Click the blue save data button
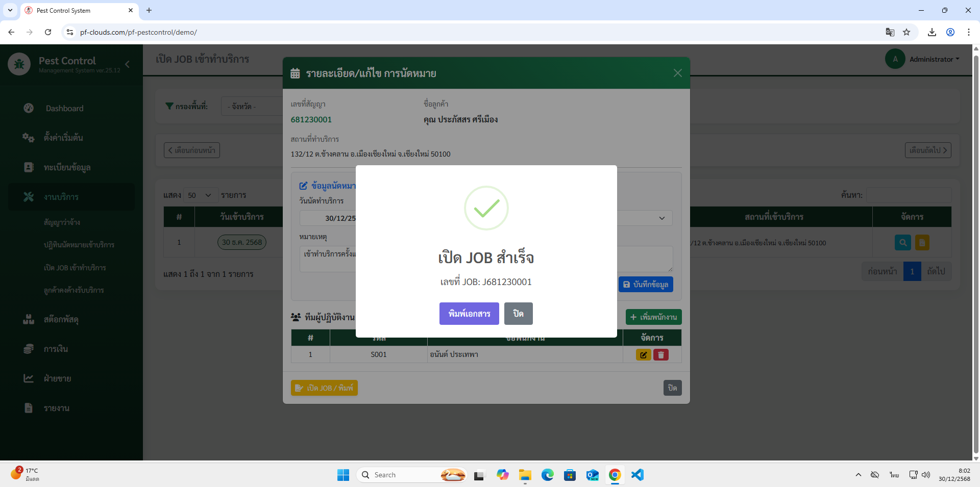Image resolution: width=980 pixels, height=487 pixels. [646, 285]
